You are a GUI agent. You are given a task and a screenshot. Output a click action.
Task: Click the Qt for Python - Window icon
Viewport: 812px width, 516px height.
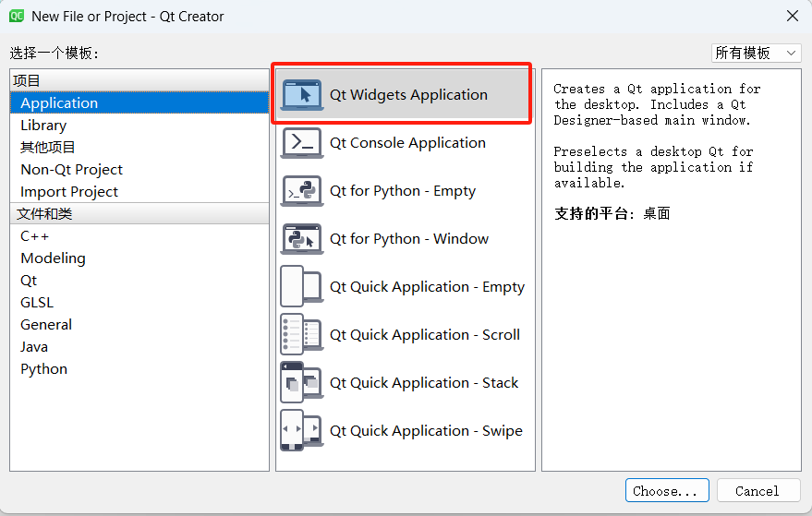tap(302, 238)
